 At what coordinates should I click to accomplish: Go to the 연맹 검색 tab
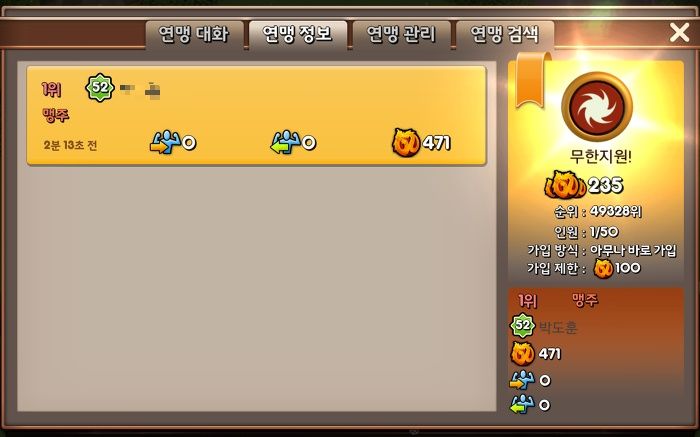pos(505,34)
